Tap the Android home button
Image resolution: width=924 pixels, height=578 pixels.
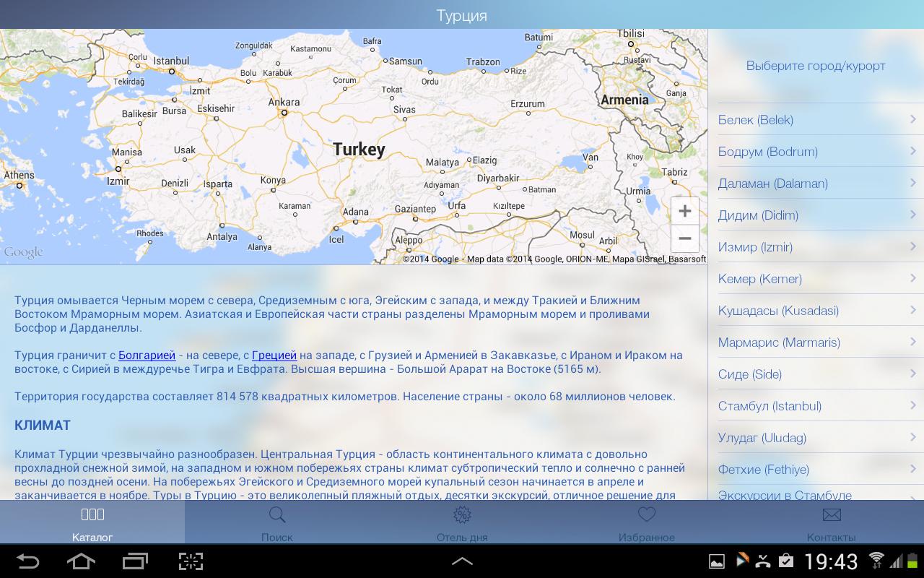(81, 561)
